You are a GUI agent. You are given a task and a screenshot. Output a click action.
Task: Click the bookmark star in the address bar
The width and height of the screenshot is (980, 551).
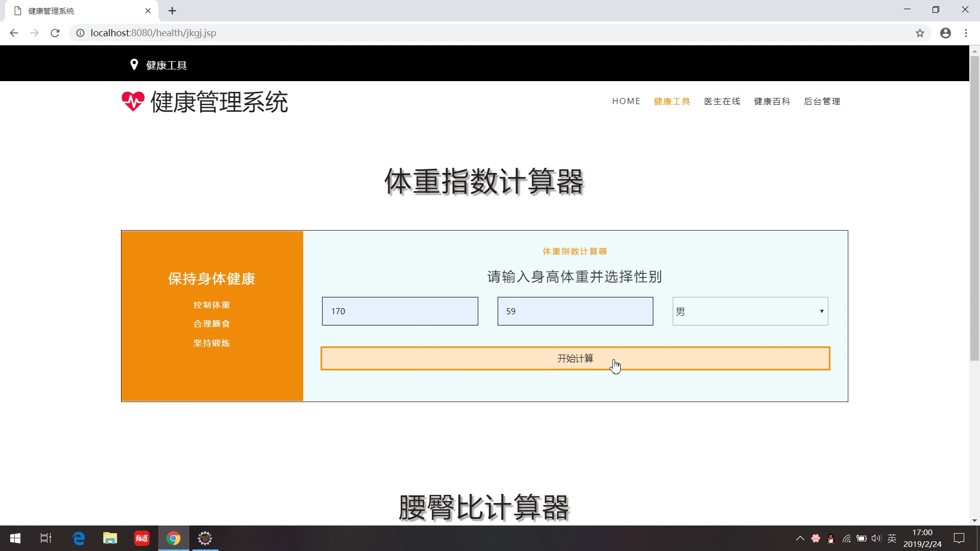tap(920, 33)
